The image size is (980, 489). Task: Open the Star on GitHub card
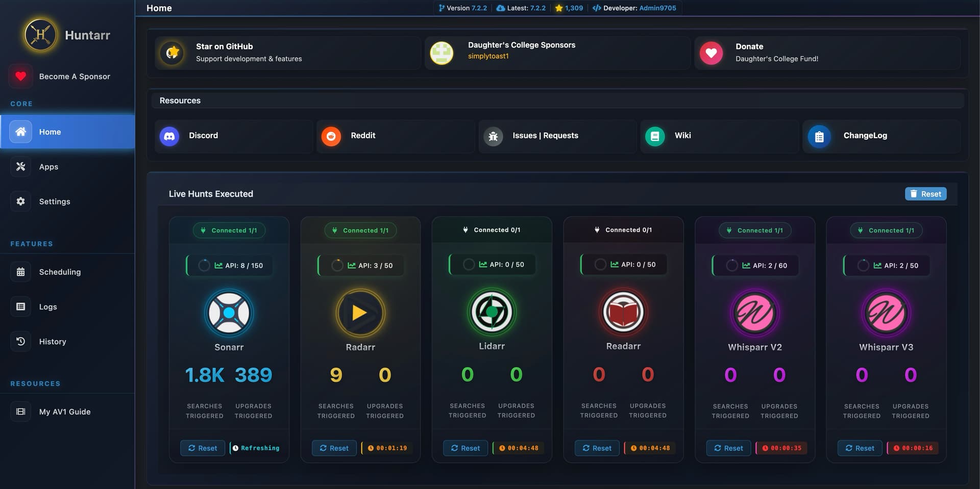click(288, 53)
